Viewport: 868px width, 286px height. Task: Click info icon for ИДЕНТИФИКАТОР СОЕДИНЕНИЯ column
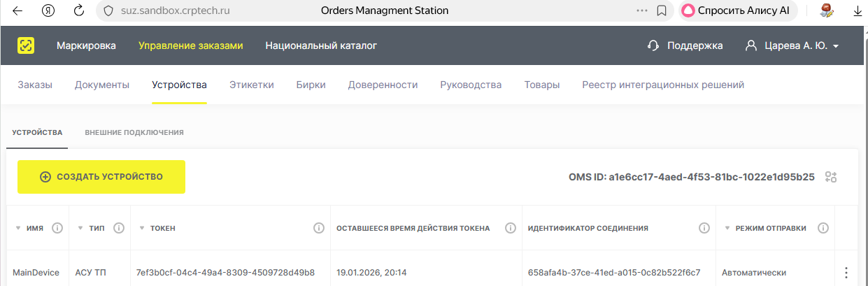(704, 228)
